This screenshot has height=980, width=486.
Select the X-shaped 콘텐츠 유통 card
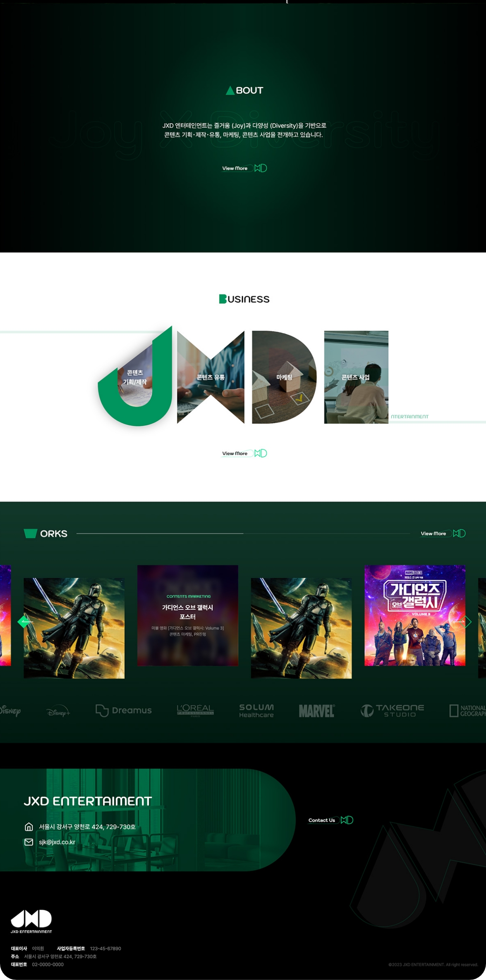point(211,377)
